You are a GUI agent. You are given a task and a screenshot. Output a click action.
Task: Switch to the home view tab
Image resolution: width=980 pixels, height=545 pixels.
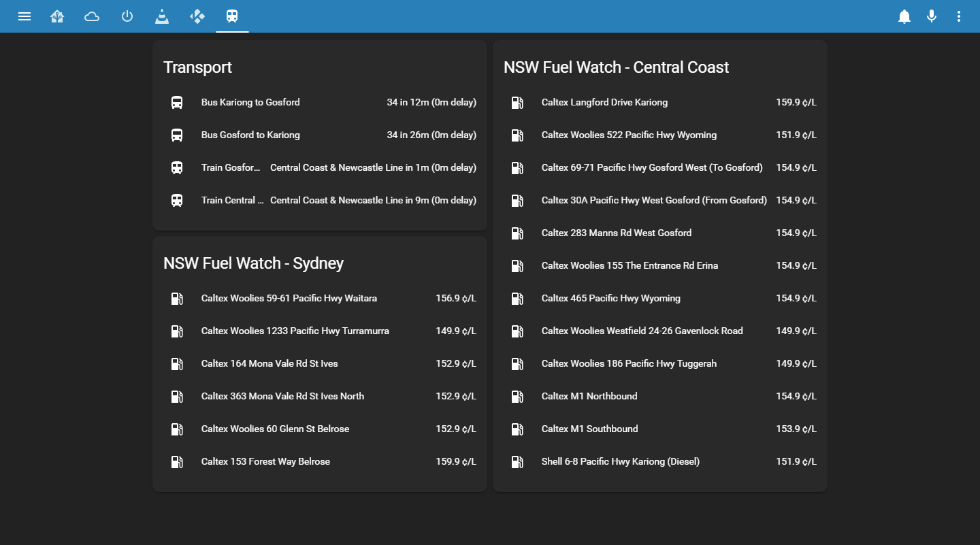click(57, 16)
